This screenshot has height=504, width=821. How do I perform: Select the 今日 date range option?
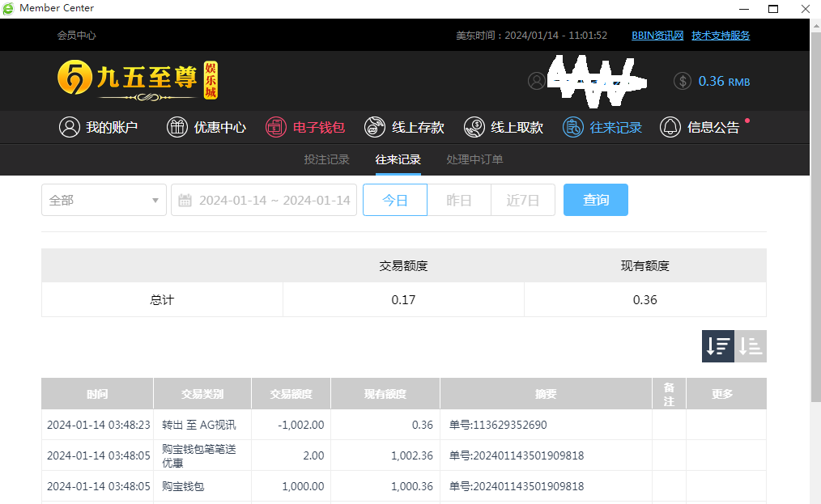pos(395,200)
